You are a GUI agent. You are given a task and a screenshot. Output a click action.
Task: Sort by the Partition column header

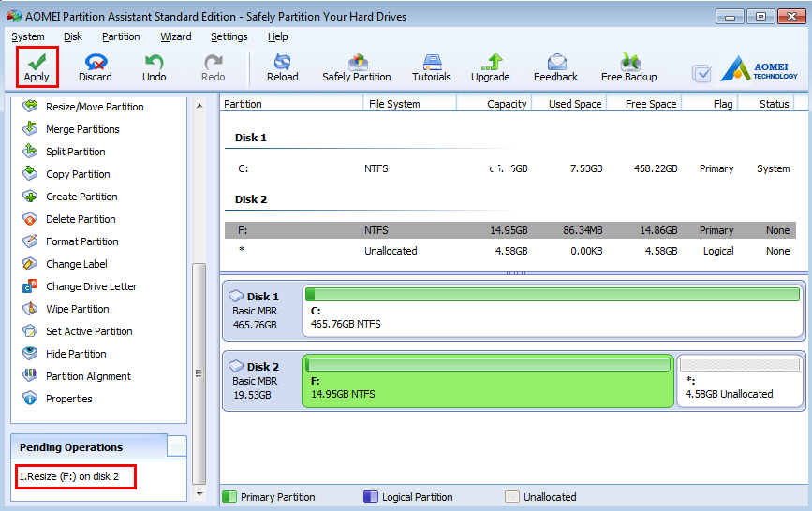(x=291, y=104)
